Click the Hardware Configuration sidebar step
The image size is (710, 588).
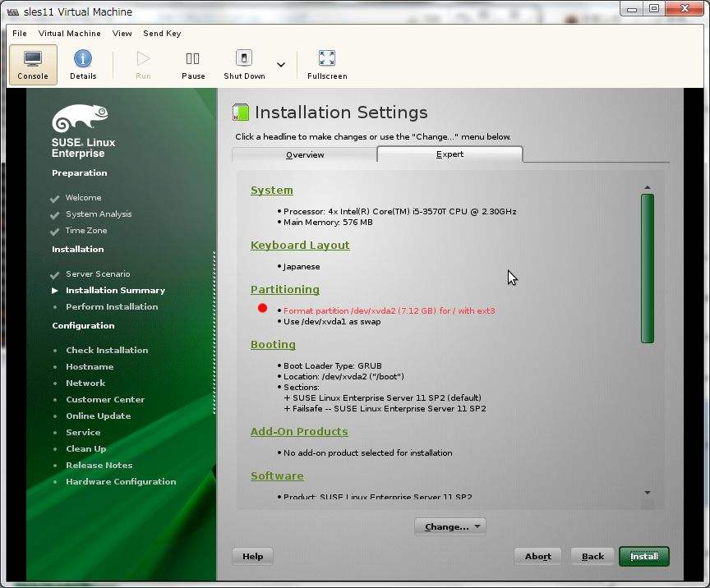121,481
